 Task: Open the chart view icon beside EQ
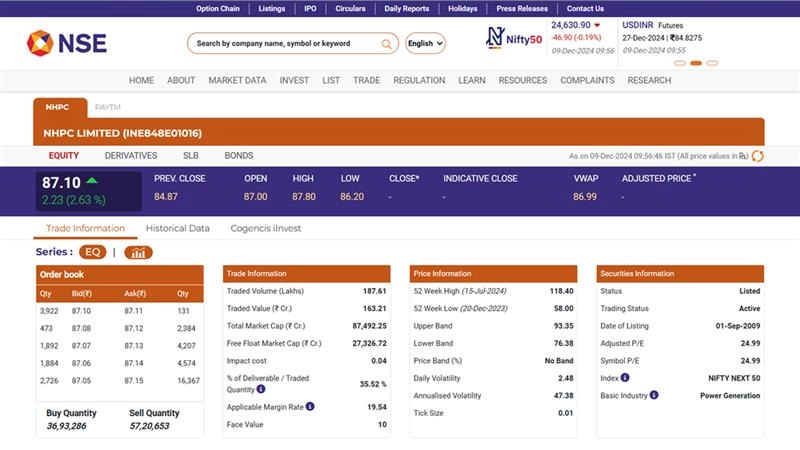point(138,252)
